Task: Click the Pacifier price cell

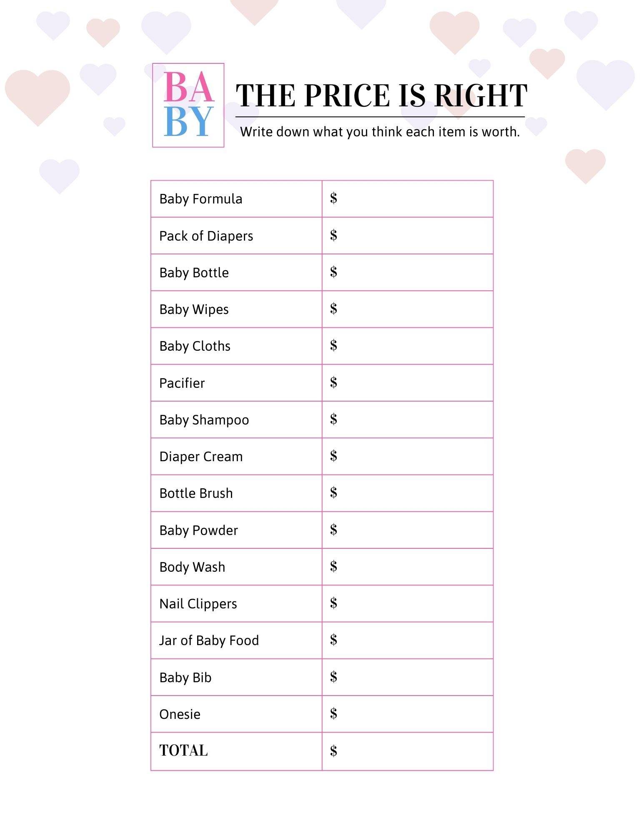Action: point(408,383)
